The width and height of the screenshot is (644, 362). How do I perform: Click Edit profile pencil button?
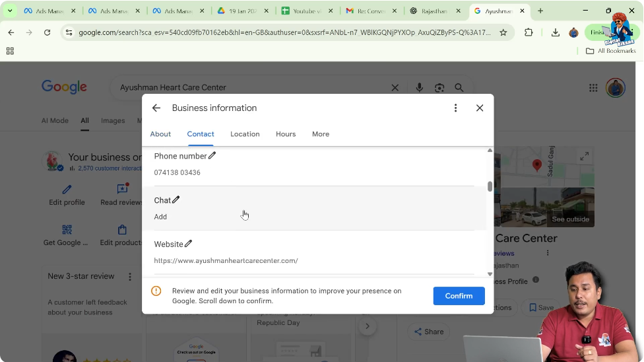(67, 196)
